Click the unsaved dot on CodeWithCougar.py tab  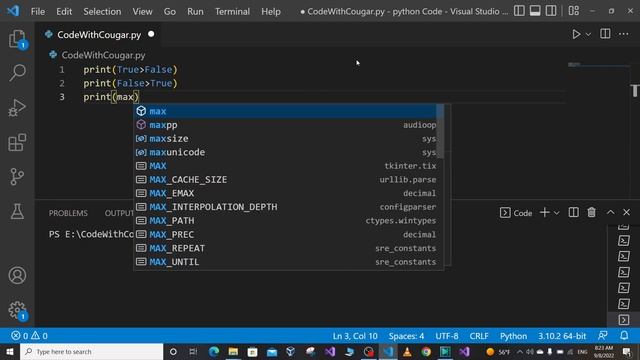[151, 34]
